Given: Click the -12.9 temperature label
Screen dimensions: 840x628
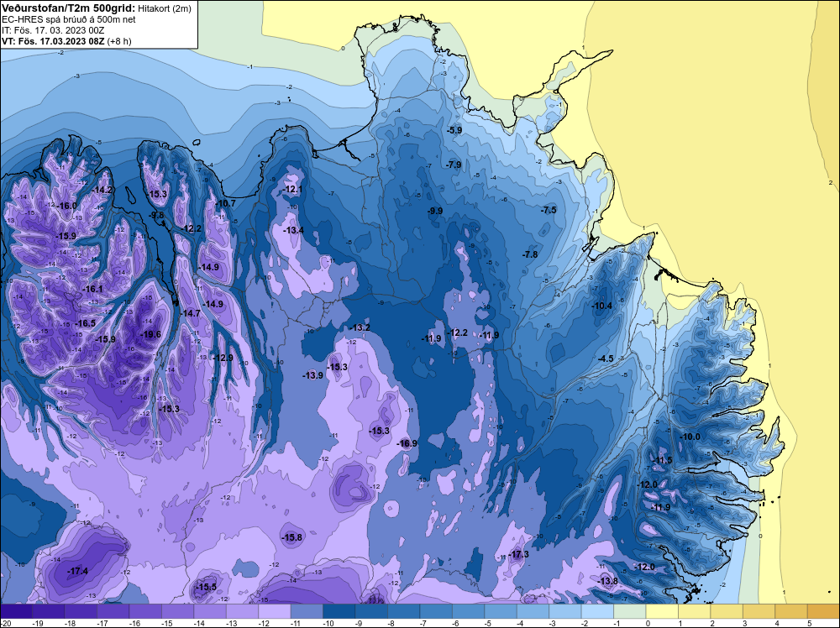Looking at the screenshot, I should (x=223, y=358).
